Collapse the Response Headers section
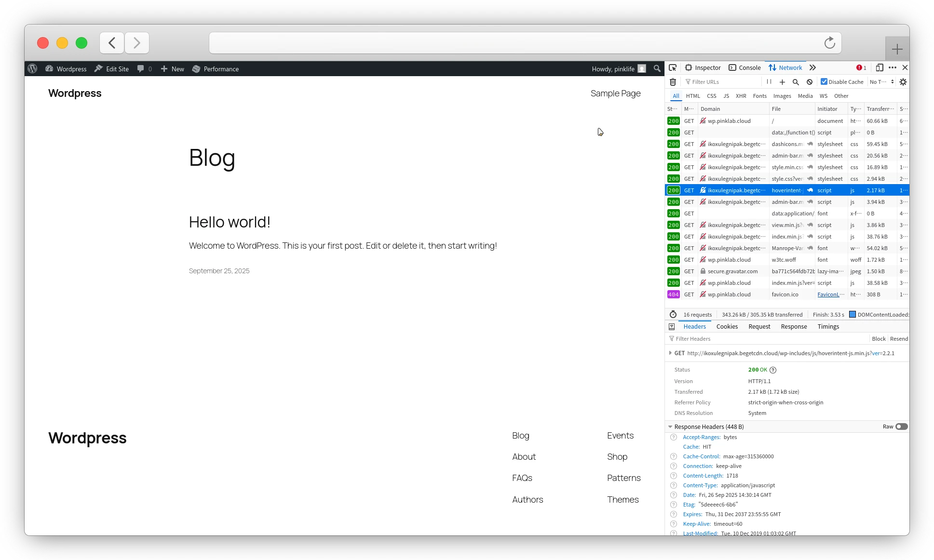934x560 pixels. coord(670,427)
